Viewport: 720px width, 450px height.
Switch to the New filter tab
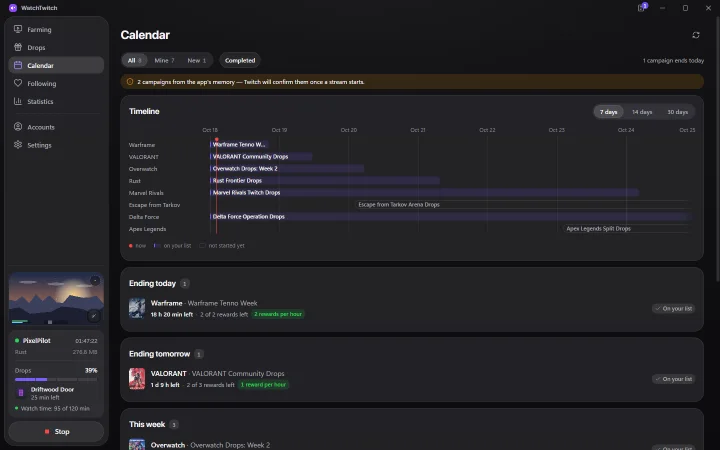pyautogui.click(x=197, y=60)
